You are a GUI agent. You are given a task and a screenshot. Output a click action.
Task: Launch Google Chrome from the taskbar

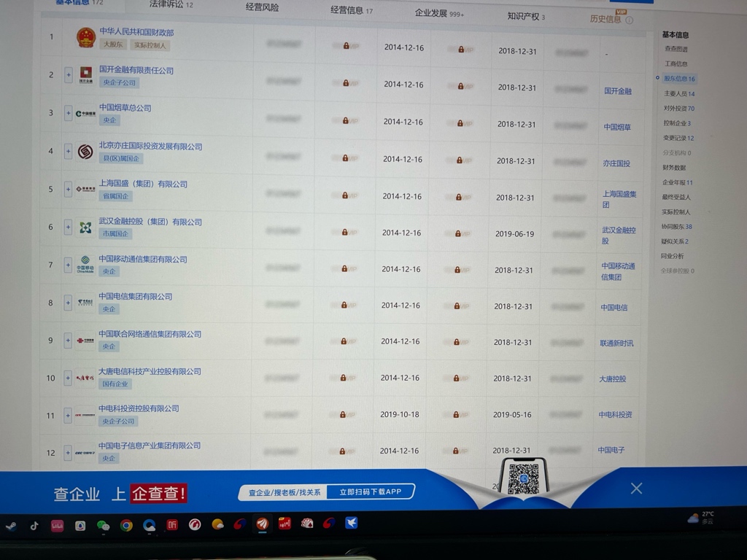(x=126, y=525)
